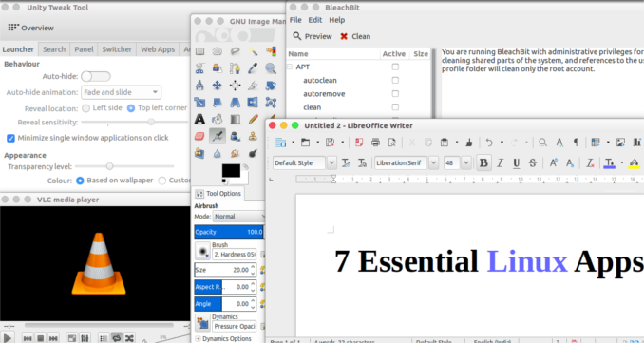The image size is (644, 343).
Task: Toggle Minimize single window applications checkbox
Action: [x=11, y=138]
